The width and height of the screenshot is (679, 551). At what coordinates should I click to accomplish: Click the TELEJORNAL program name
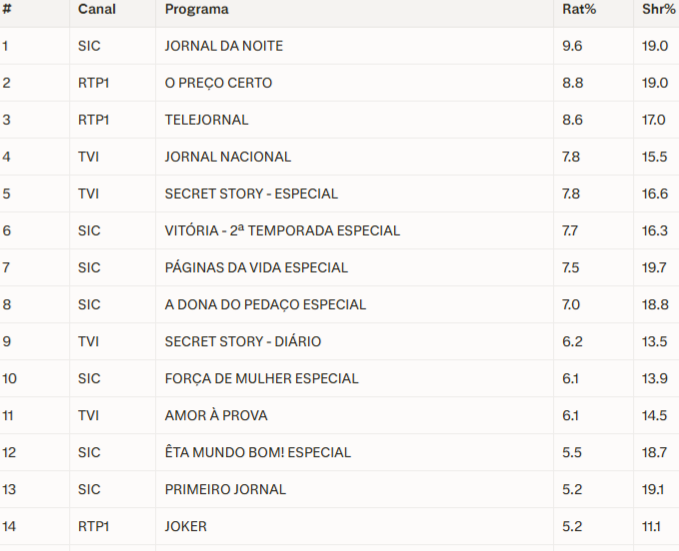[x=207, y=120]
